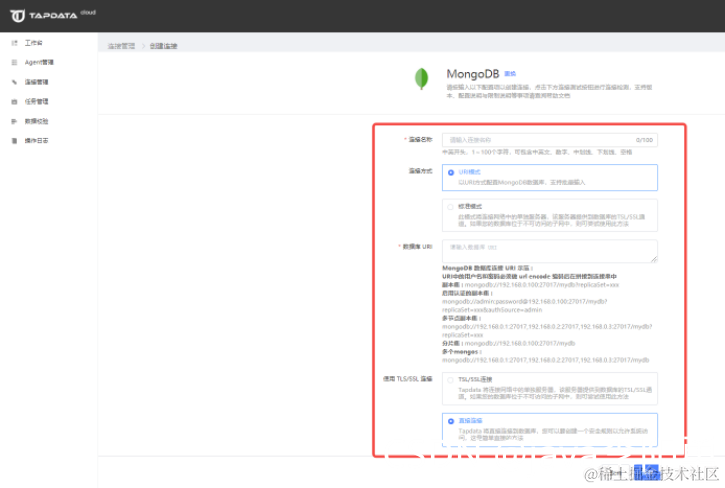This screenshot has height=488, width=725.
Task: Select the TSL/SSL连接 radio button
Action: 451,380
